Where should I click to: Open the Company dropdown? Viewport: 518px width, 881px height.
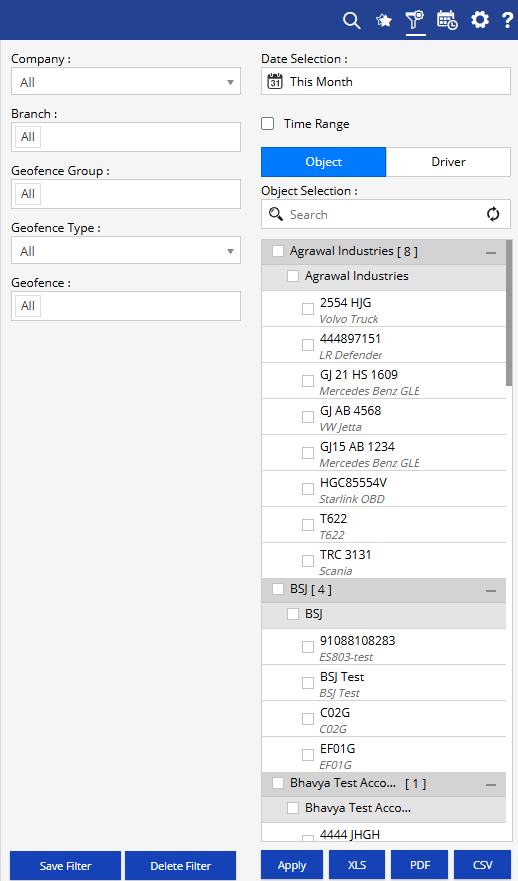pos(126,81)
